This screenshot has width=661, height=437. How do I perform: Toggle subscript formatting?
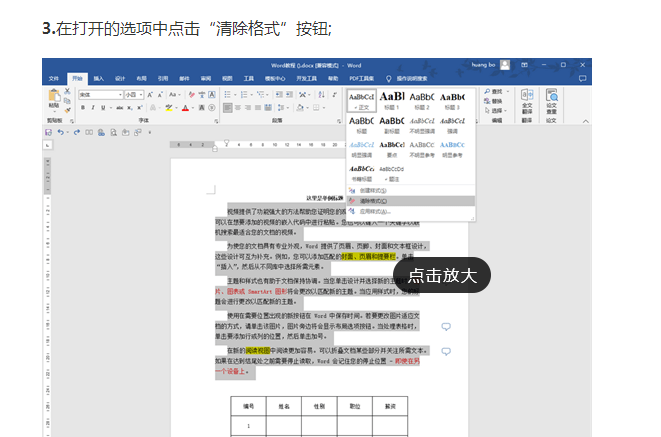(x=130, y=108)
